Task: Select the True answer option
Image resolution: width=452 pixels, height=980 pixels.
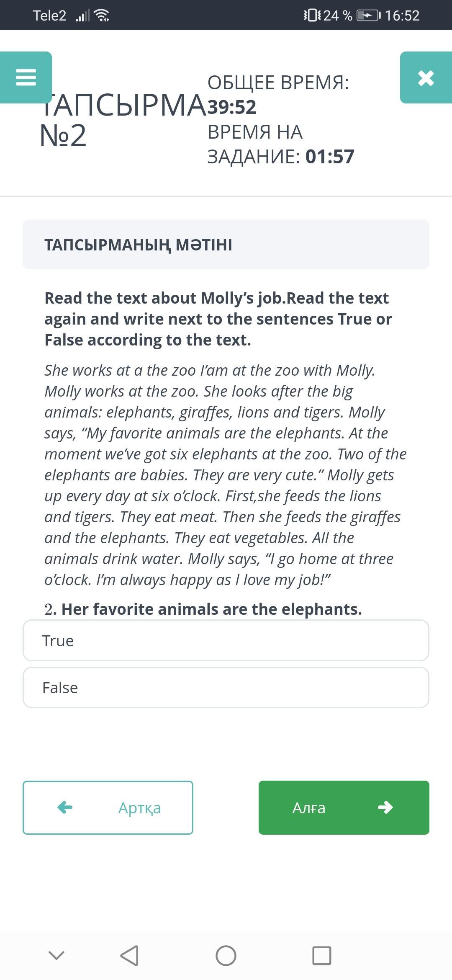Action: coord(226,640)
